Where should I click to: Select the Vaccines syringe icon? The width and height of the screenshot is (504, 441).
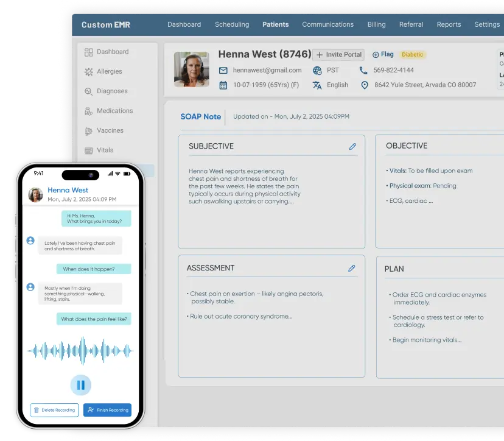click(90, 130)
